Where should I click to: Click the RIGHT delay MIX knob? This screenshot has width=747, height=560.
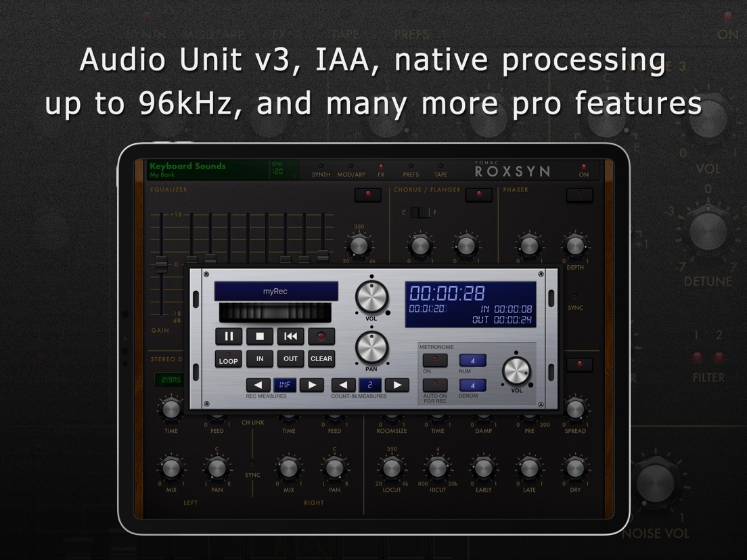[289, 469]
